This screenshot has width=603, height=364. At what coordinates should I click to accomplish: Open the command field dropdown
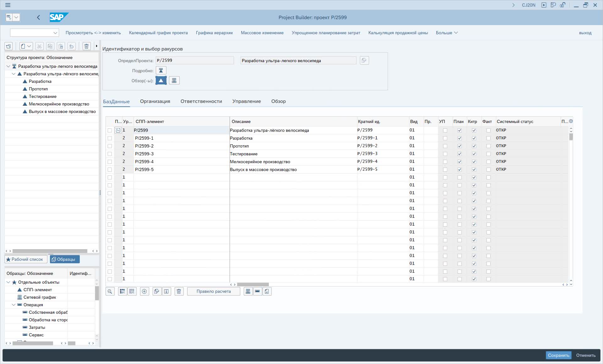[x=55, y=33]
